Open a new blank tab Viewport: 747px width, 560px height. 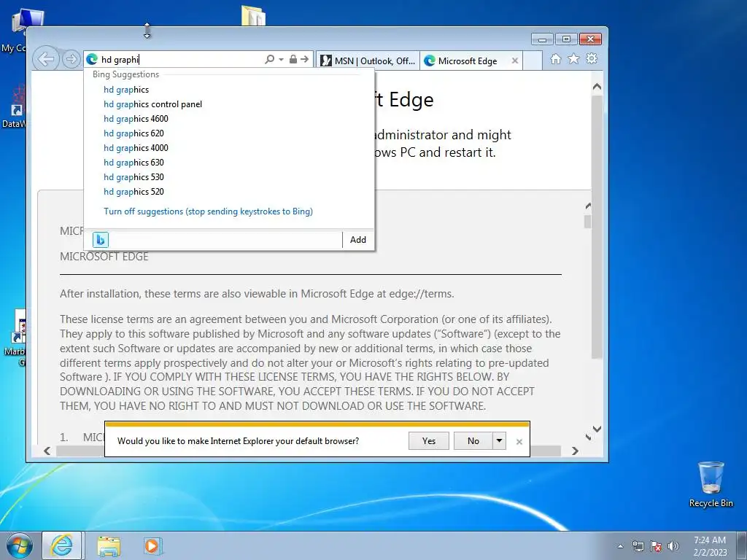coord(533,61)
